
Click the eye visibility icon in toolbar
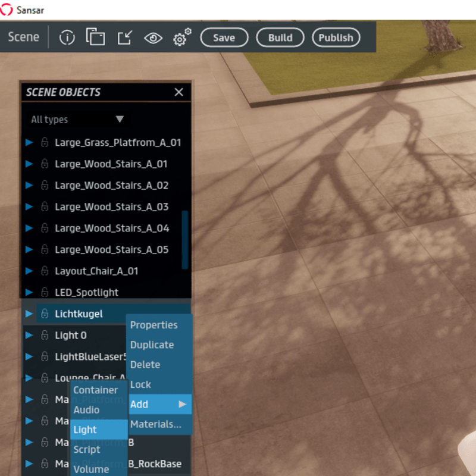click(153, 37)
